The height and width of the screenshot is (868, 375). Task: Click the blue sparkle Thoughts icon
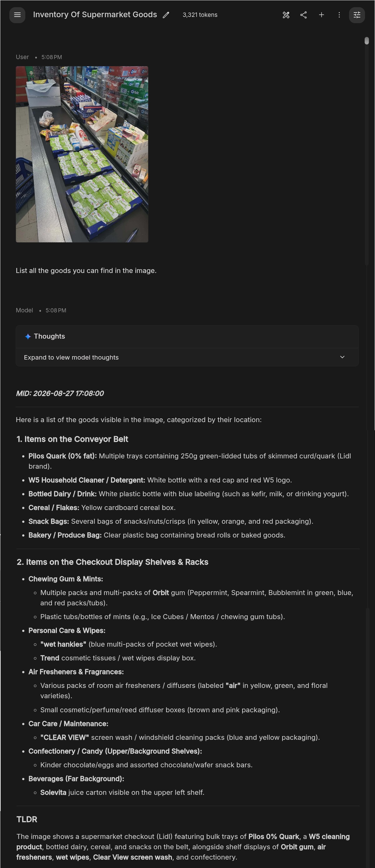click(x=28, y=336)
